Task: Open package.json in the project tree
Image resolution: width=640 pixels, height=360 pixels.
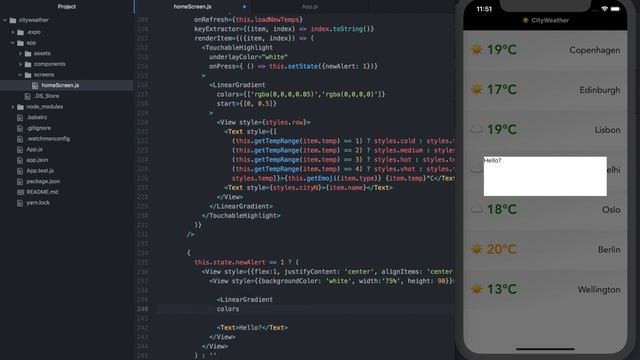Action: [x=43, y=181]
